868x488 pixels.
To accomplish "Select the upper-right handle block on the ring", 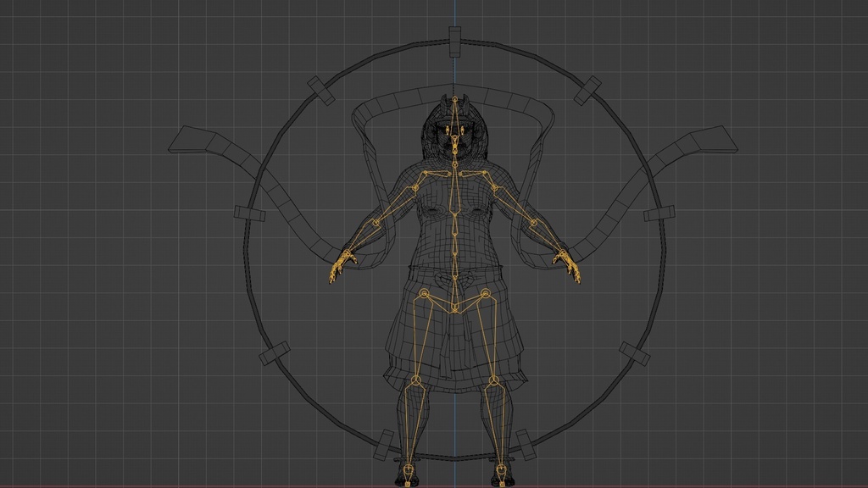I will 587,91.
